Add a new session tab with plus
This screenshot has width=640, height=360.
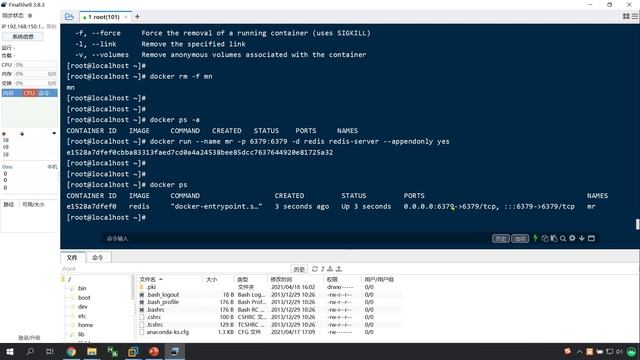pyautogui.click(x=137, y=17)
